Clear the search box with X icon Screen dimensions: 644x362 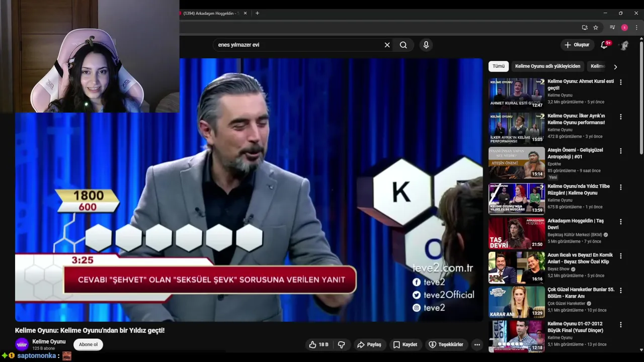coord(387,45)
